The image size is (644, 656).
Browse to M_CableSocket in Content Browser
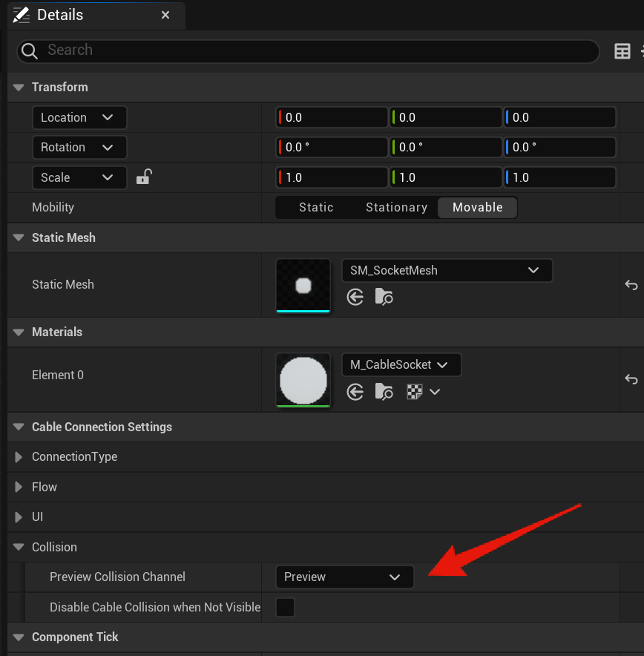pos(384,392)
